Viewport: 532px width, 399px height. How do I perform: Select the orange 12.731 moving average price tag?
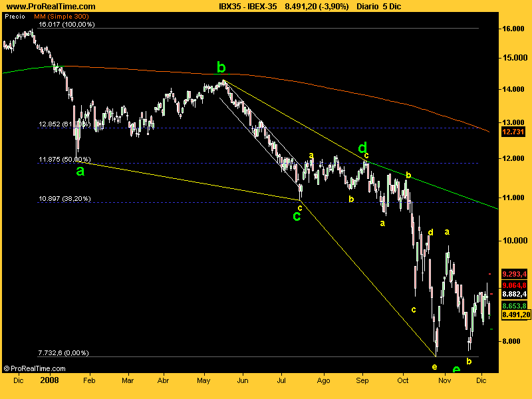click(x=513, y=132)
